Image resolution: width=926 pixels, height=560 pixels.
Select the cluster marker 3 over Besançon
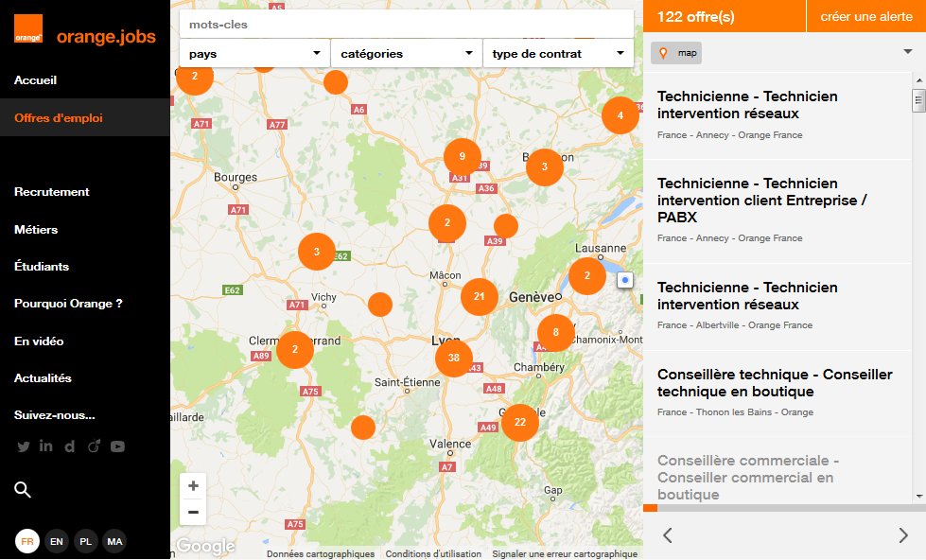click(x=545, y=167)
